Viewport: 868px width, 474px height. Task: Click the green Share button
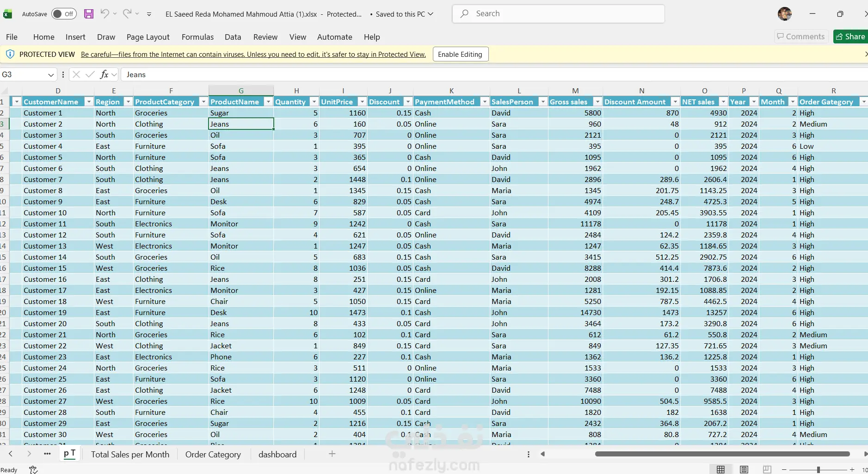[x=851, y=36]
